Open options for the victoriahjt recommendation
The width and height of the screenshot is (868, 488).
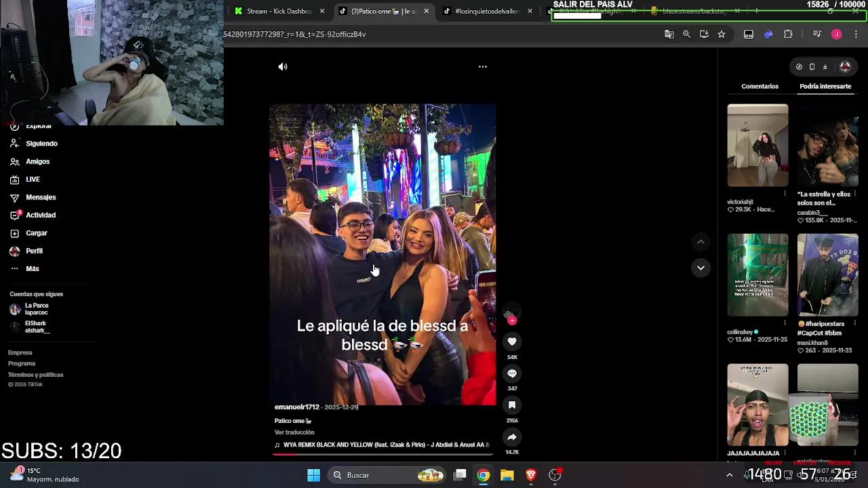(x=785, y=193)
